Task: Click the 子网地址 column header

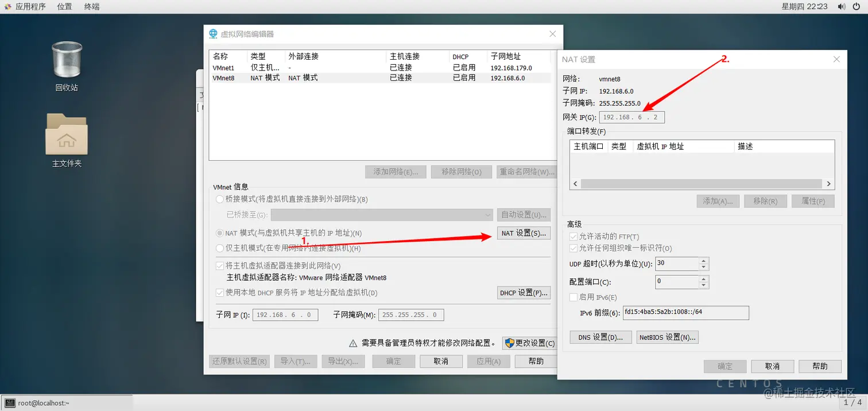Action: click(x=520, y=56)
